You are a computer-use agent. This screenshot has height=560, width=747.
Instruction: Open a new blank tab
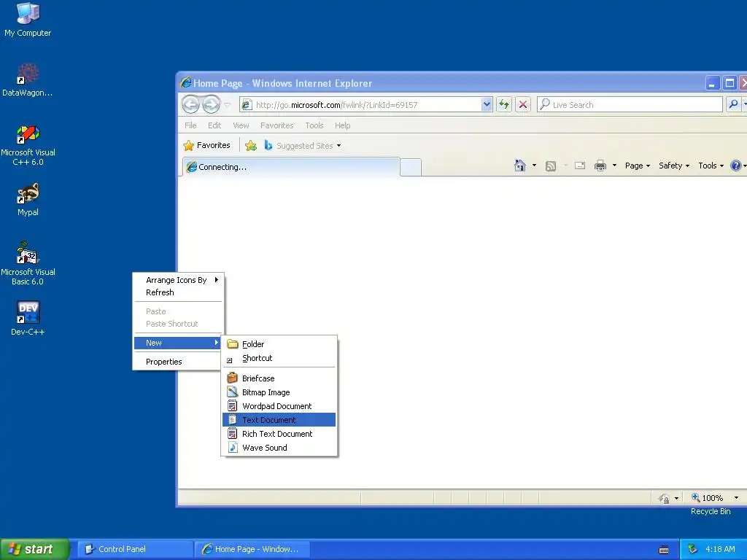tap(411, 168)
